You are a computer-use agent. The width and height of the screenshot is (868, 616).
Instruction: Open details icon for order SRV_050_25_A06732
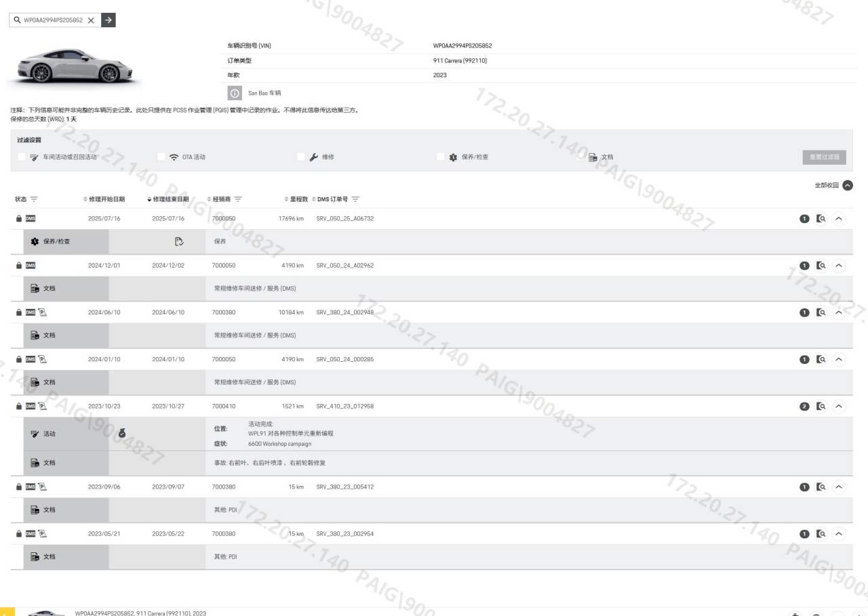click(821, 219)
